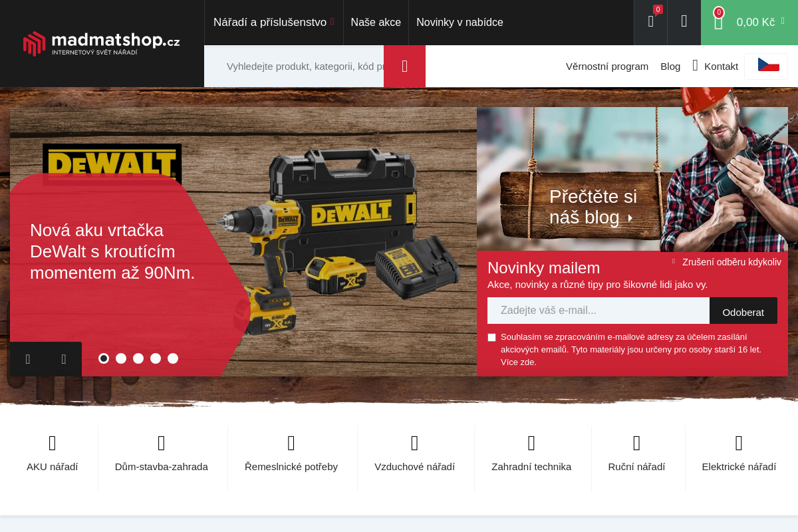Click the Odoberat button
The height and width of the screenshot is (532, 798).
743,311
